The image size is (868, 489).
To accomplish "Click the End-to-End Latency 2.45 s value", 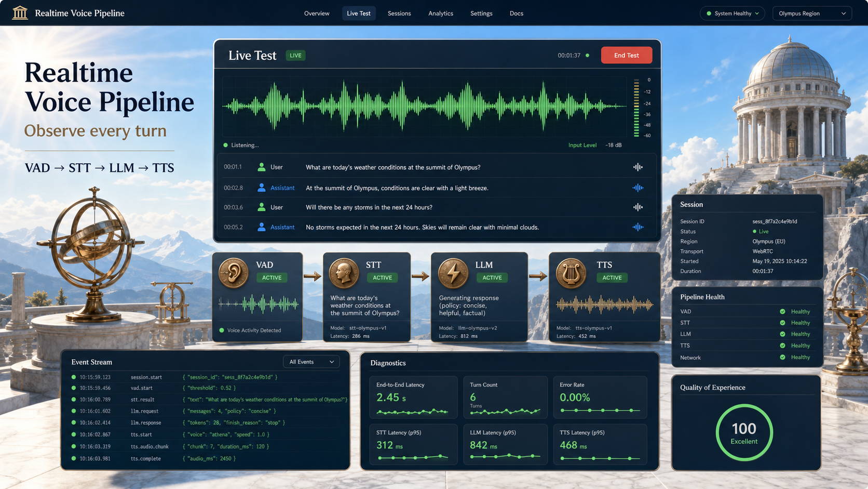I will point(391,398).
